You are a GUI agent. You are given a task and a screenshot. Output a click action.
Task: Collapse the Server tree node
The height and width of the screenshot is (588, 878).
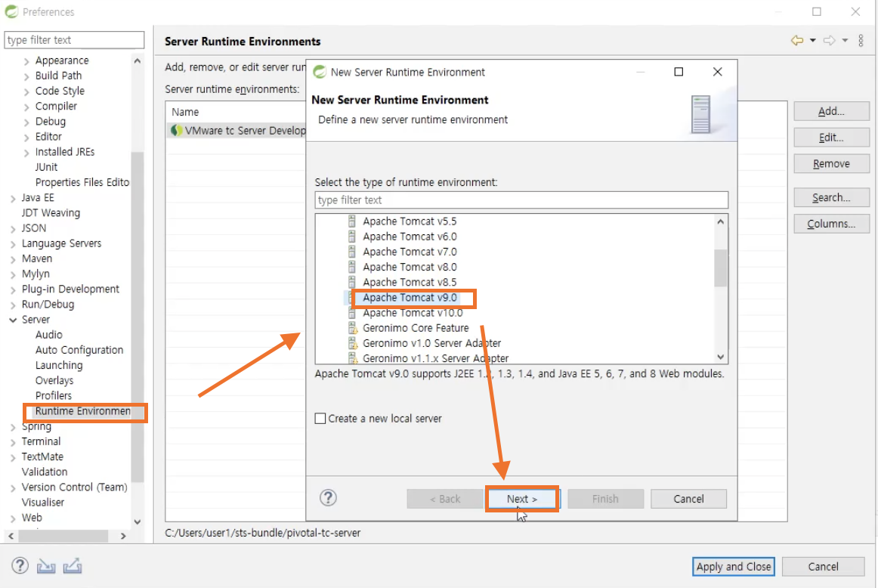13,320
